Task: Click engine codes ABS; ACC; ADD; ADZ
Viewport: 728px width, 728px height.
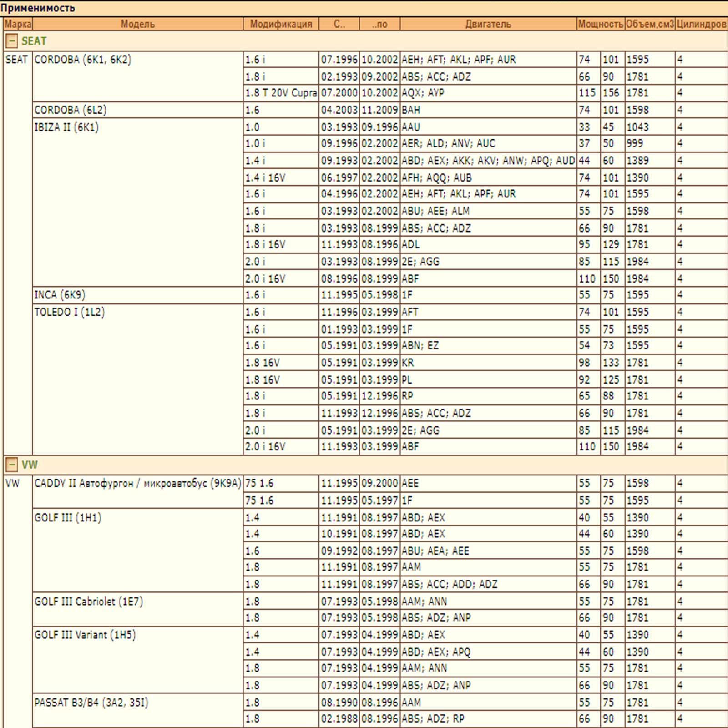Action: point(450,584)
